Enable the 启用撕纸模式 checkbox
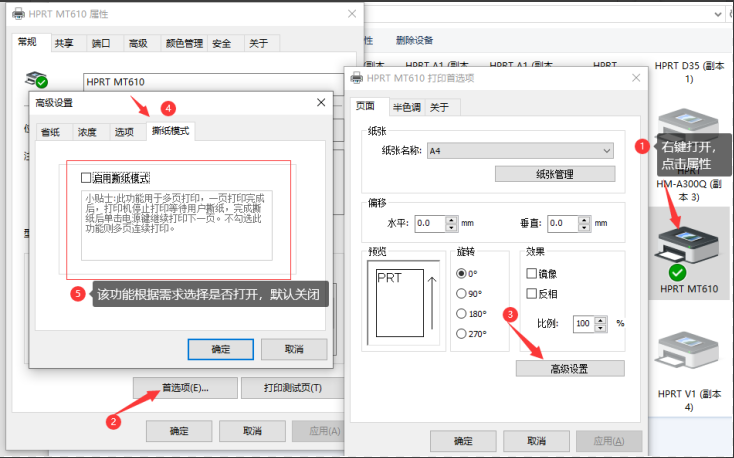The width and height of the screenshot is (734, 458). click(x=86, y=177)
